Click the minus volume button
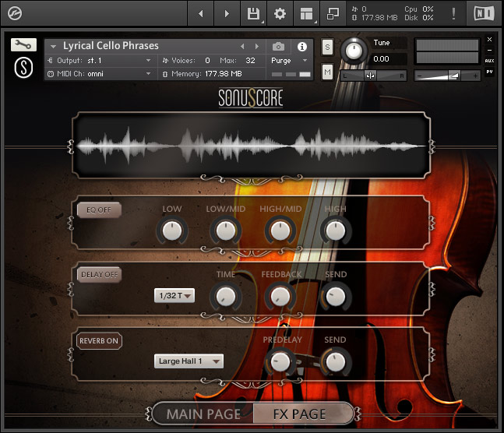The height and width of the screenshot is (433, 504). click(419, 76)
